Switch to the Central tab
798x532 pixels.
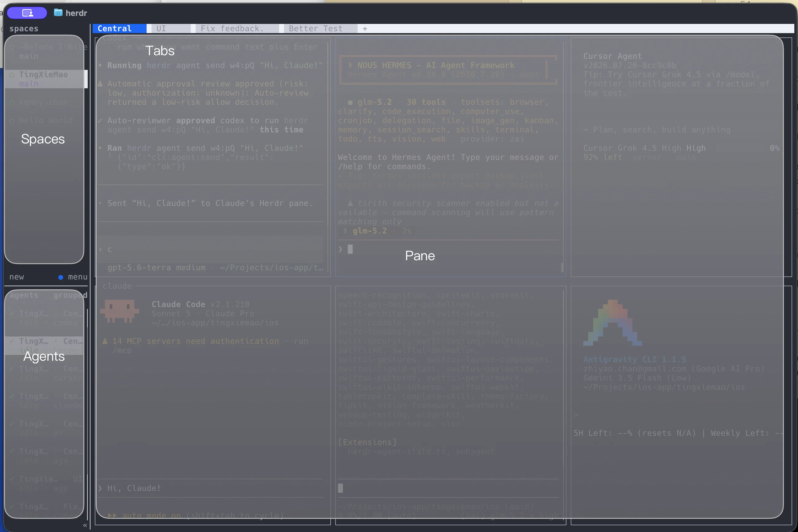tap(120, 28)
